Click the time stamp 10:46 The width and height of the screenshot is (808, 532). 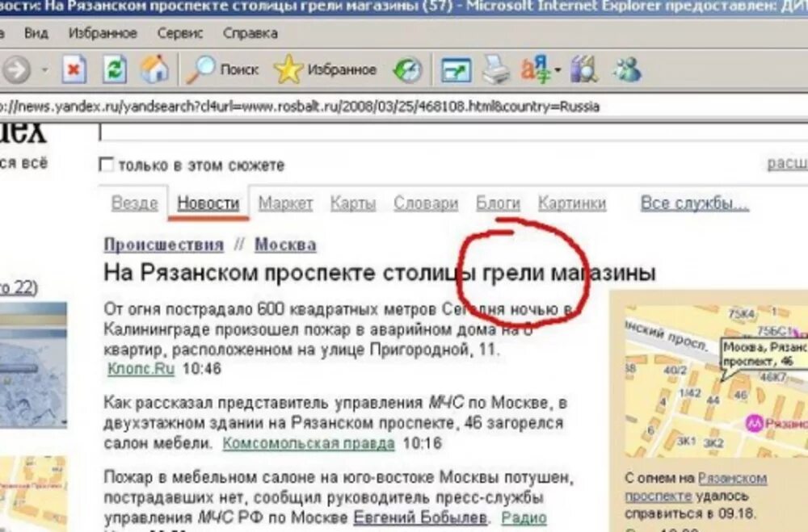201,369
